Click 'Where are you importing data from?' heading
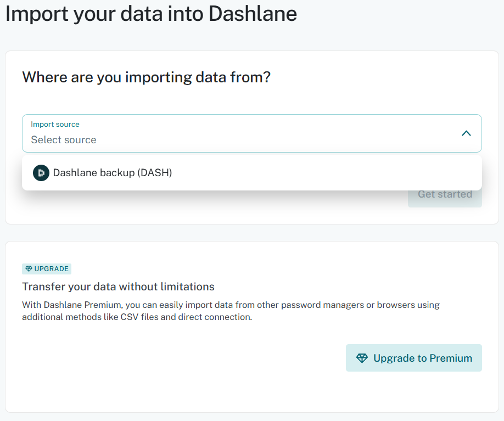 pos(146,77)
